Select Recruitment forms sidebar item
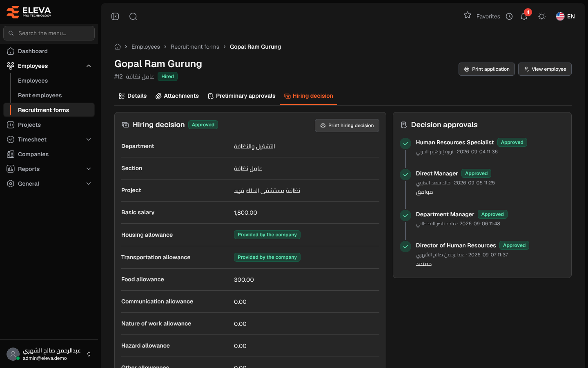 click(x=49, y=110)
